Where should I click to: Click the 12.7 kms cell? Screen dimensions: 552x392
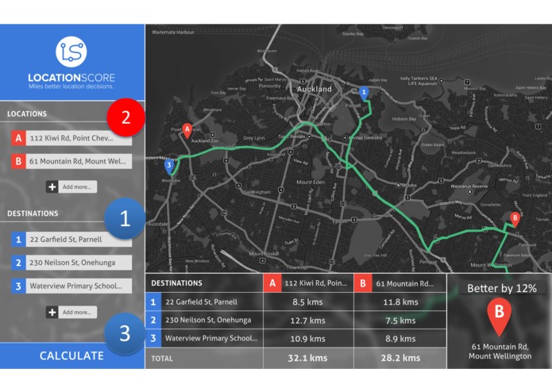click(x=307, y=321)
